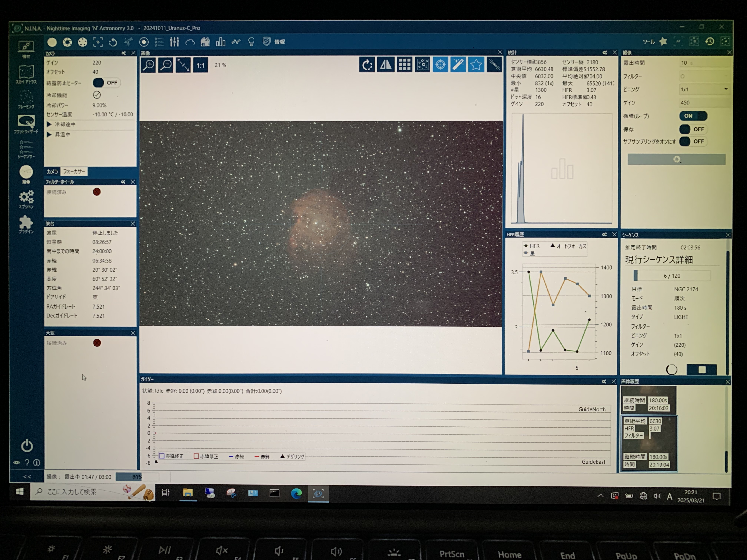Open the オプション settings gears
This screenshot has width=747, height=560.
[x=26, y=199]
